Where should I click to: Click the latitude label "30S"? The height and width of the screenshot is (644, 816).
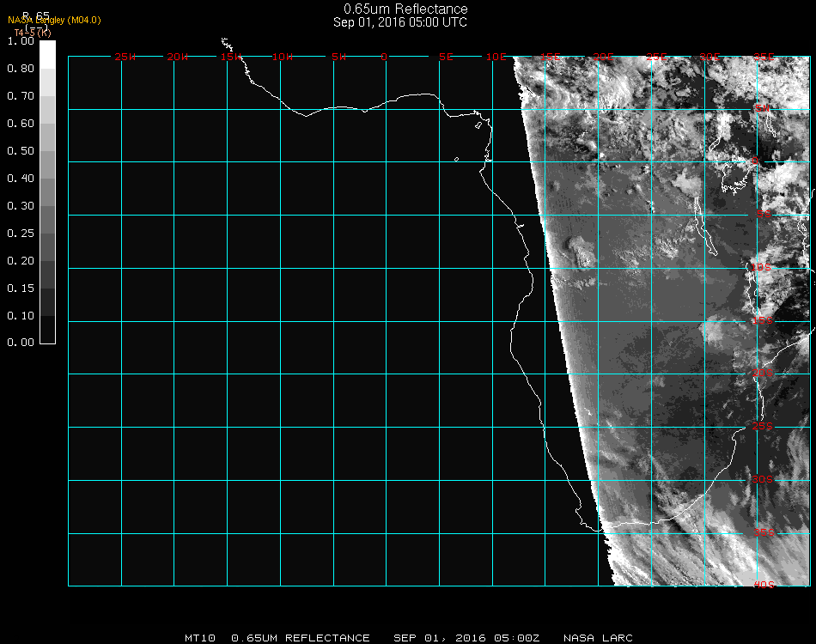(763, 480)
